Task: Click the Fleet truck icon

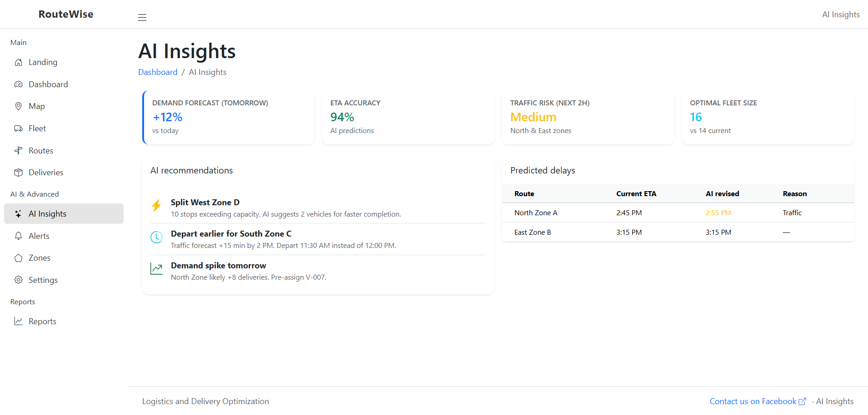Action: point(18,128)
